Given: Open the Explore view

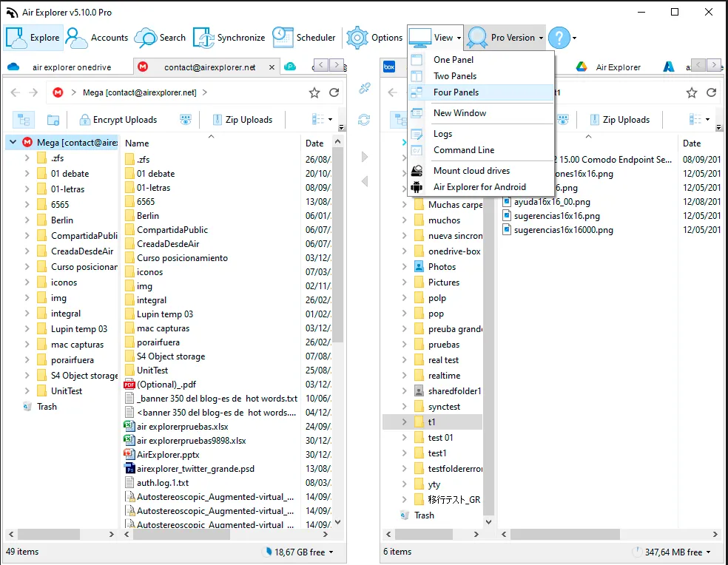Looking at the screenshot, I should point(33,38).
